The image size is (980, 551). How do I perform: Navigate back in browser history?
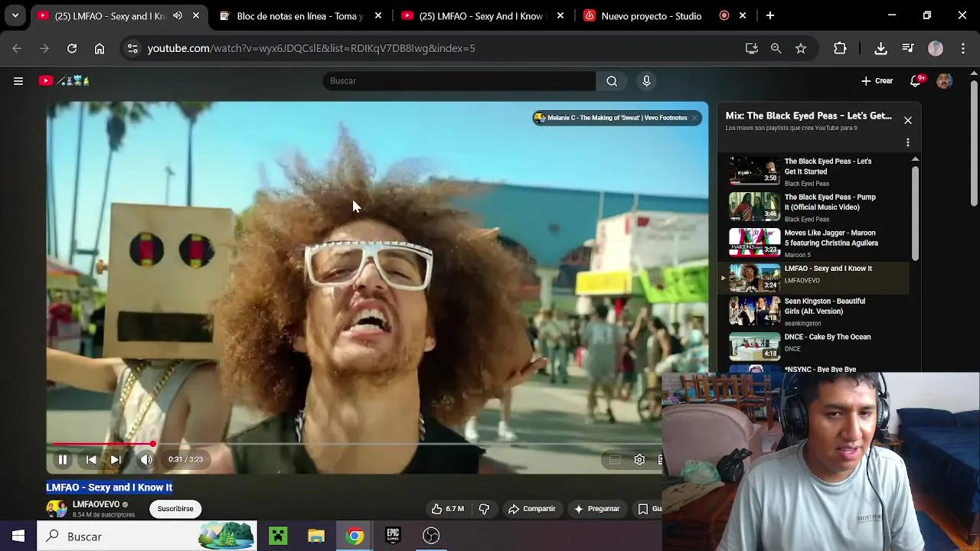tap(17, 48)
